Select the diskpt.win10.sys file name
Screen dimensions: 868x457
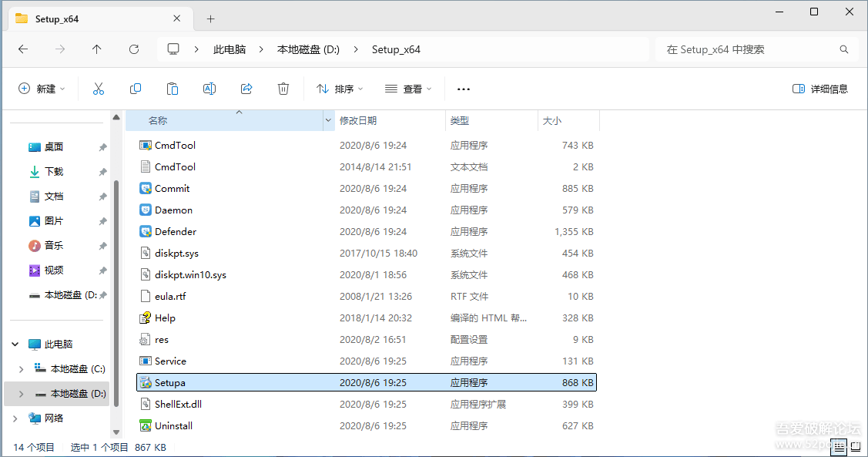[x=190, y=275]
